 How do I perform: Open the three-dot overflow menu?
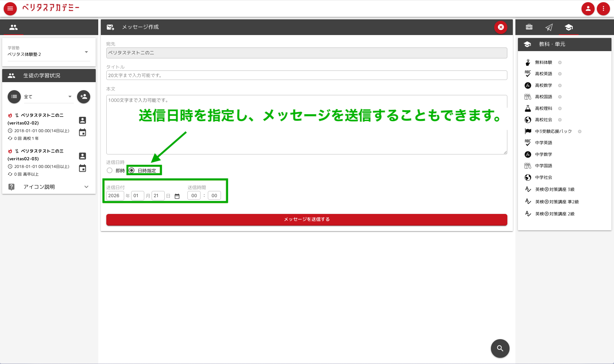(x=603, y=8)
